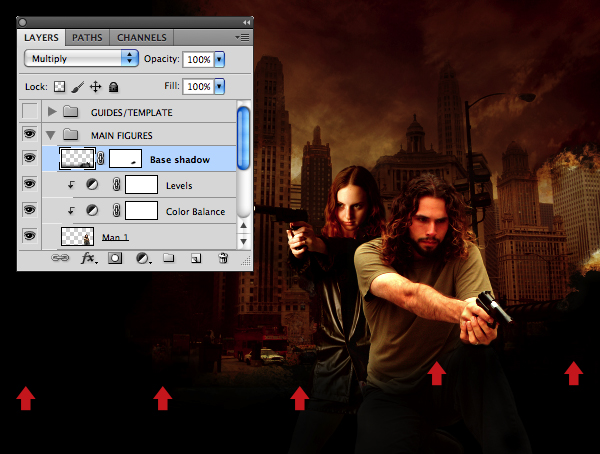The image size is (600, 454).
Task: Lock image pixels brush icon
Action: [x=78, y=87]
